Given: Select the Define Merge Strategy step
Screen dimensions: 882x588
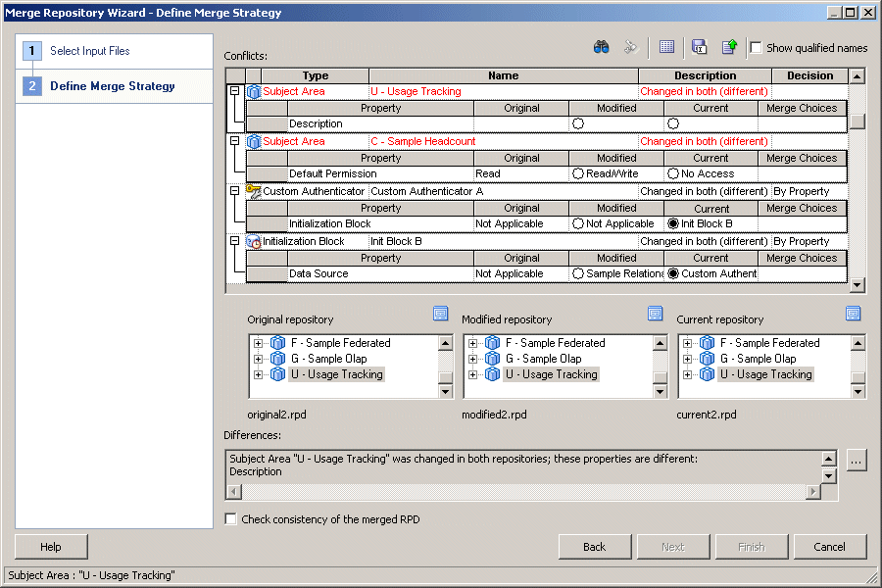Looking at the screenshot, I should coord(112,86).
